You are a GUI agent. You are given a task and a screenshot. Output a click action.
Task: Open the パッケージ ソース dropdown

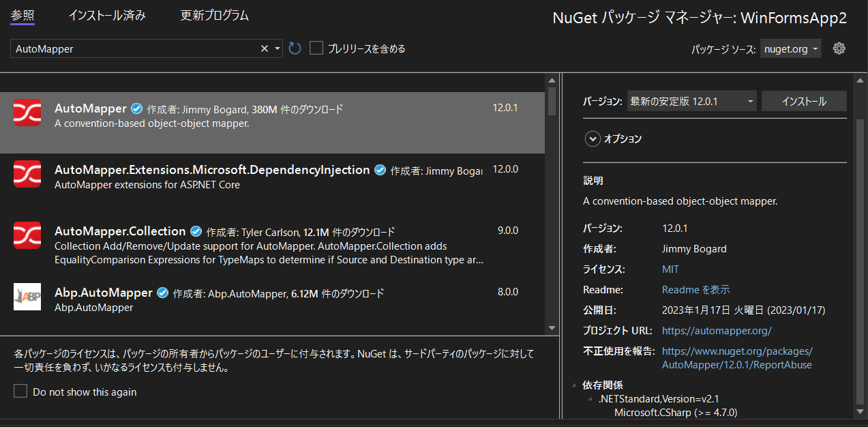pos(791,48)
